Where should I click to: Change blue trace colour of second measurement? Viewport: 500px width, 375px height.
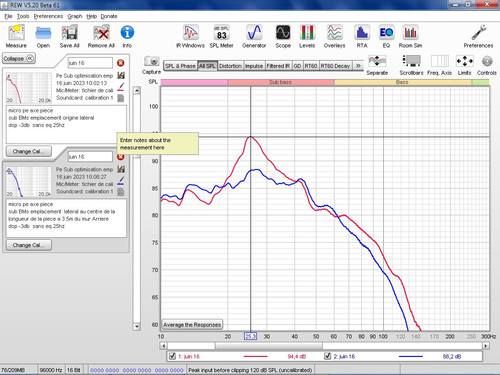coord(121,181)
